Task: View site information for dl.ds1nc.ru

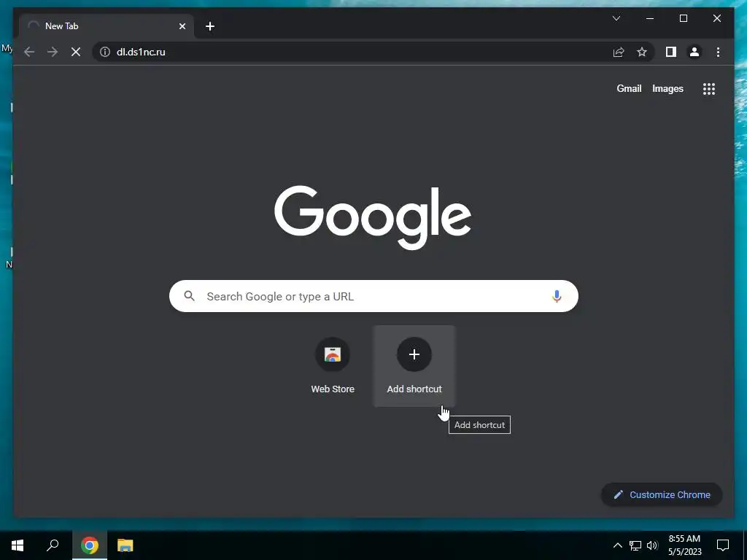Action: coord(105,52)
